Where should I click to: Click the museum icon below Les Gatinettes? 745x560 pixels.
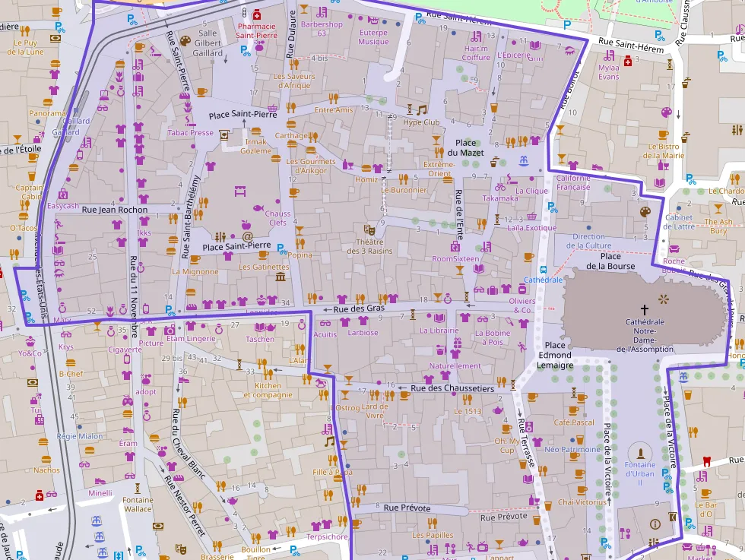click(281, 277)
